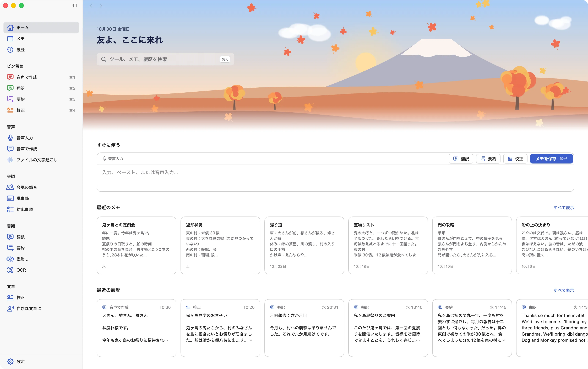Open メモ in the sidebar
This screenshot has height=369, width=588.
pos(41,39)
